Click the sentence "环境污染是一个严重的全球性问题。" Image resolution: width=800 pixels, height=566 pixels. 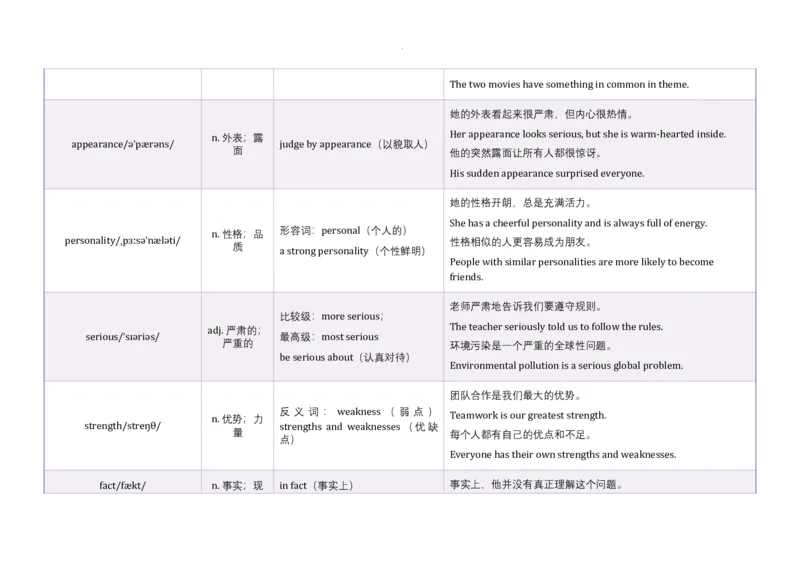point(531,346)
